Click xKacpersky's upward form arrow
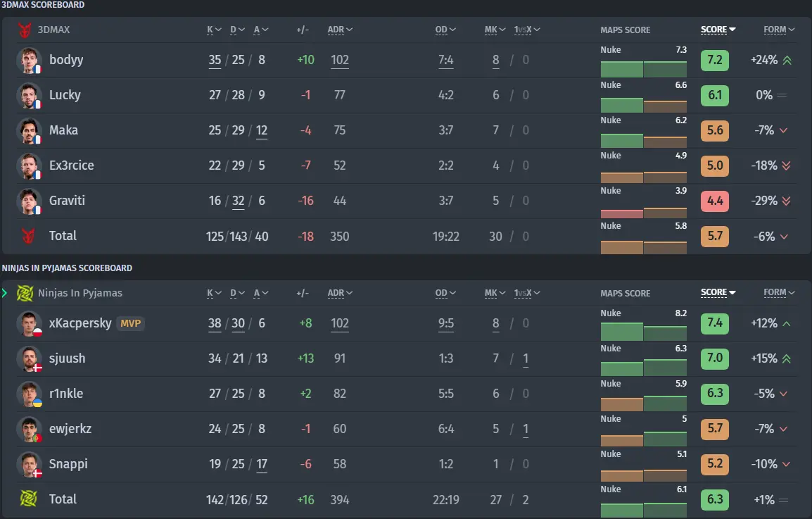 coord(787,323)
